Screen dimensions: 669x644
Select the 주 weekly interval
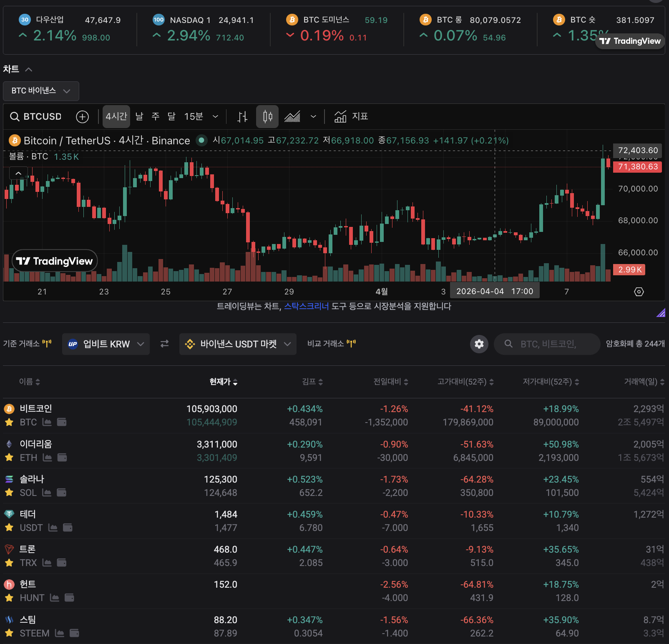156,116
